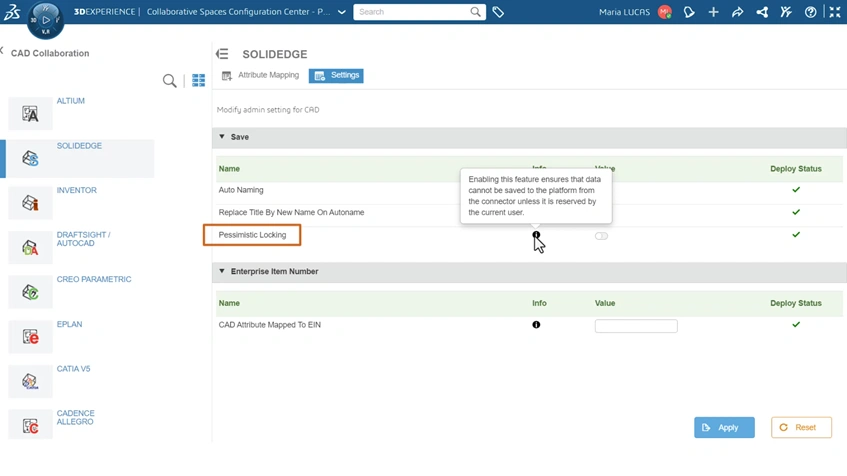
Task: Collapse the Enterprise Item Number section
Action: pyautogui.click(x=222, y=271)
